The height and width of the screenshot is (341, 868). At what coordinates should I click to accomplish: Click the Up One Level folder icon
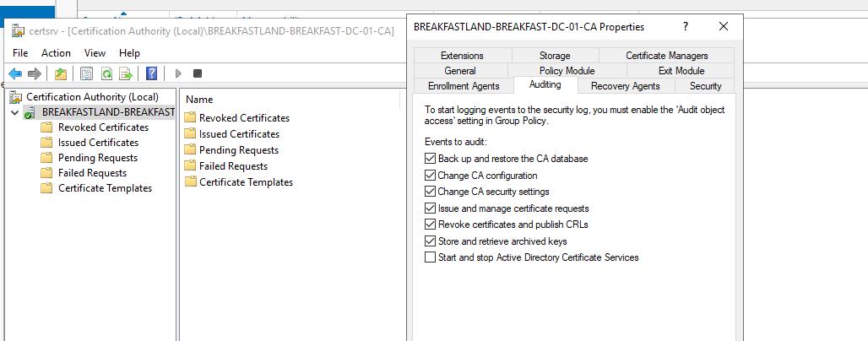[x=61, y=73]
